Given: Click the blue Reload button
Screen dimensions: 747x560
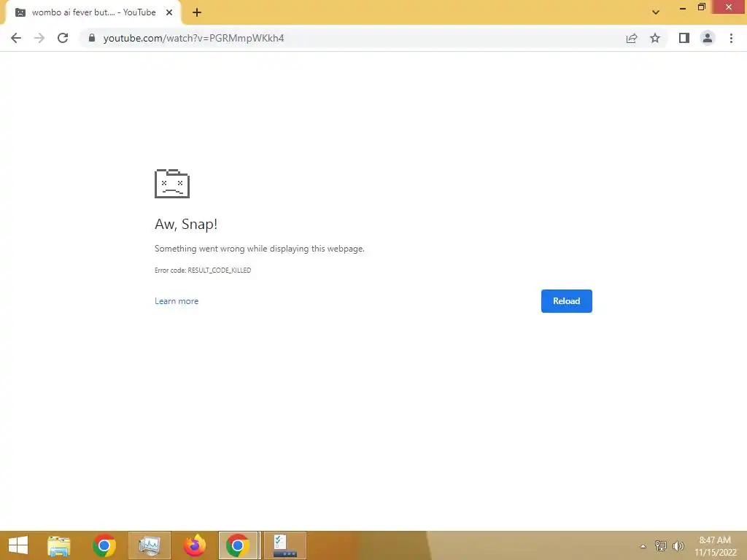Looking at the screenshot, I should pos(566,301).
